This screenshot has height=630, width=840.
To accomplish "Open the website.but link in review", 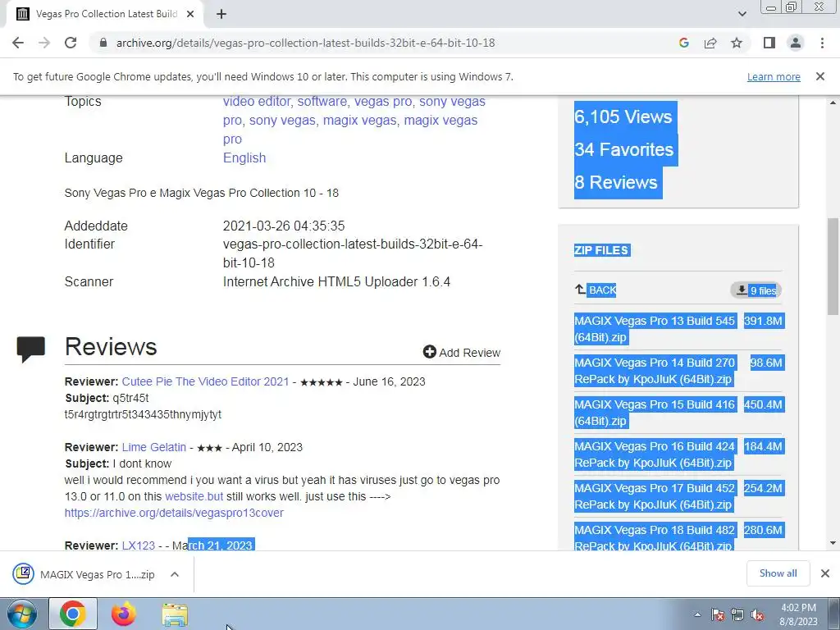I will click(x=194, y=496).
